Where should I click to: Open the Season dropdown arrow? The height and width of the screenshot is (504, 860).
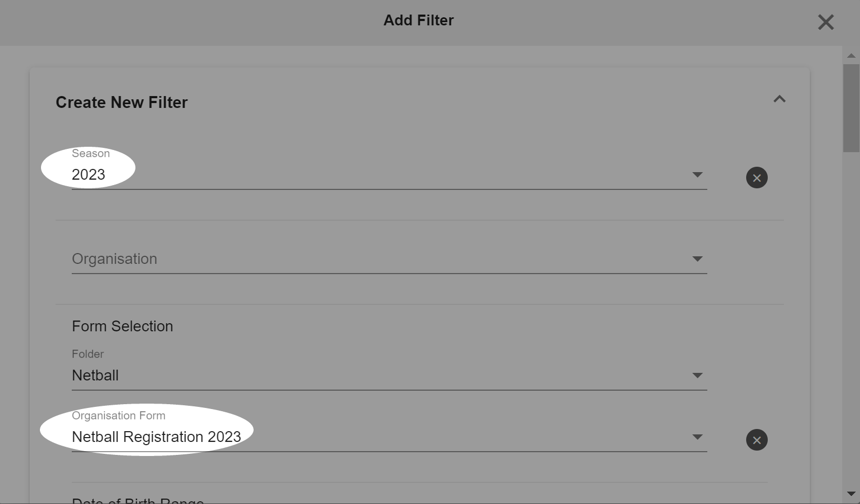pos(697,175)
